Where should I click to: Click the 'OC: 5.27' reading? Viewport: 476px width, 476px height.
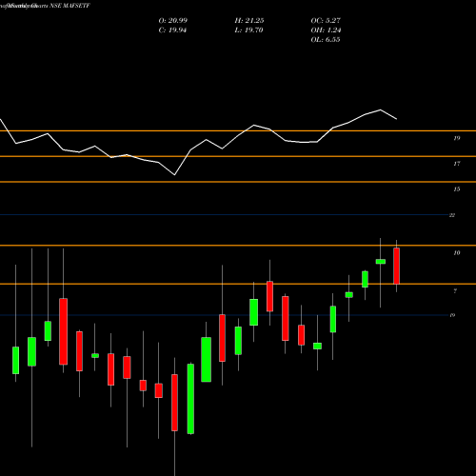(x=326, y=21)
